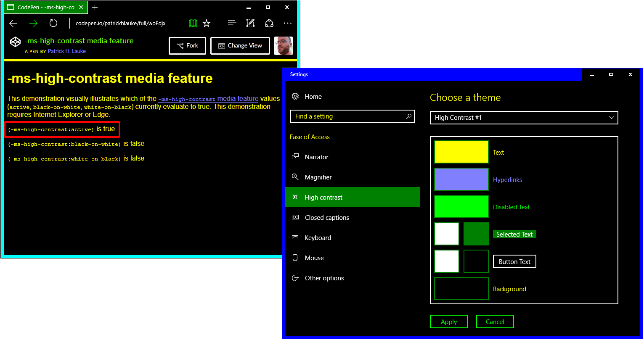This screenshot has height=340, width=644.
Task: Share the current page
Action: tap(269, 23)
